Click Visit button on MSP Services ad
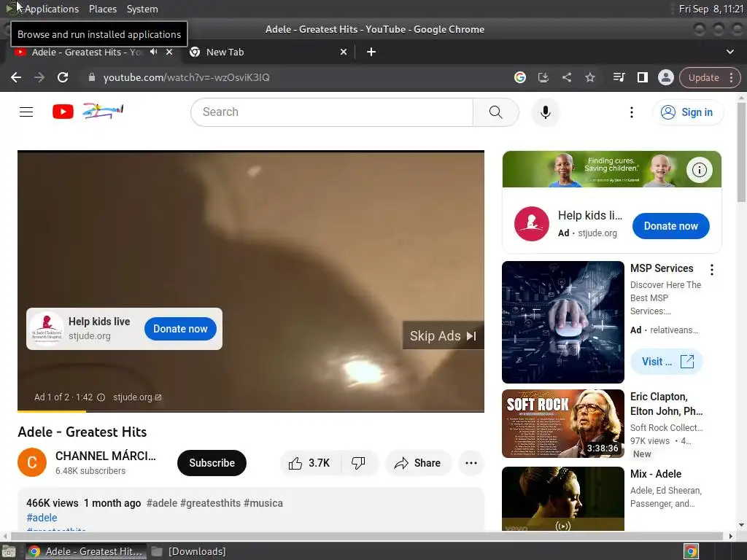This screenshot has width=747, height=560. pos(667,362)
